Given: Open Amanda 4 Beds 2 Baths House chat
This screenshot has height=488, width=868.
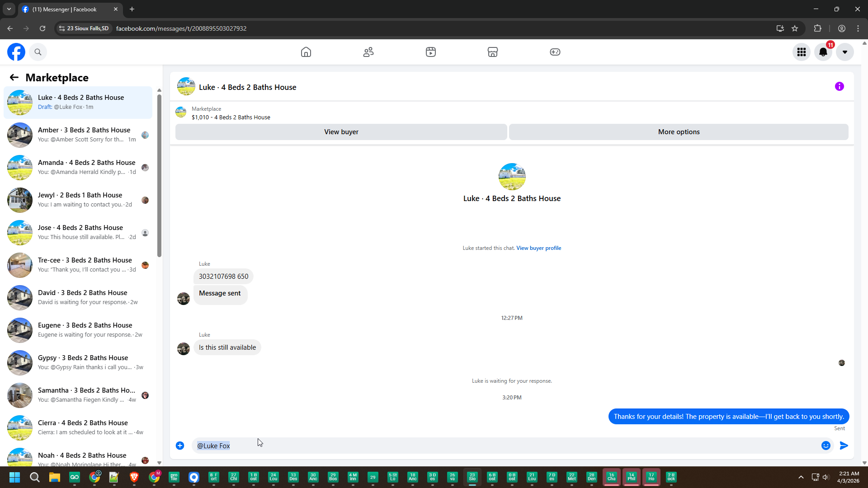Looking at the screenshot, I should tap(78, 167).
